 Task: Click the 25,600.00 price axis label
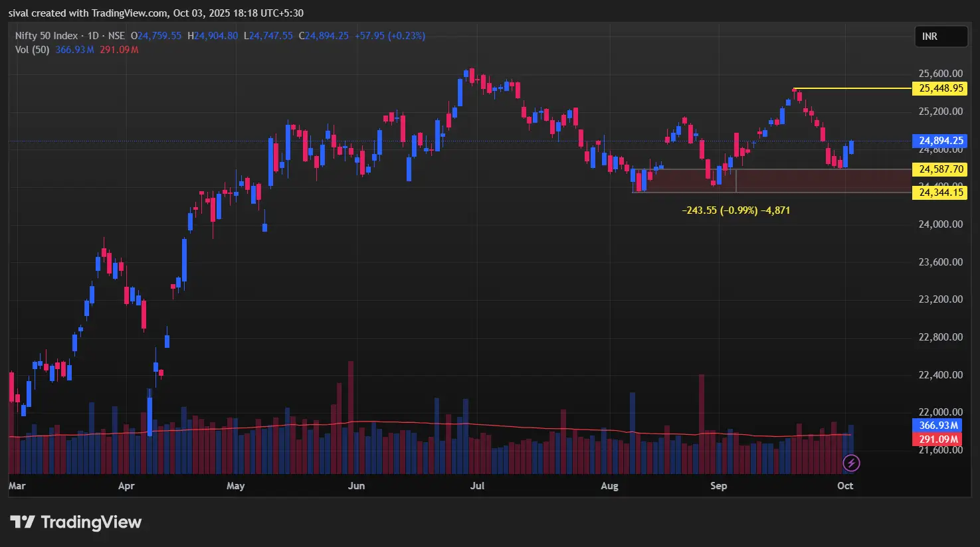pyautogui.click(x=940, y=74)
